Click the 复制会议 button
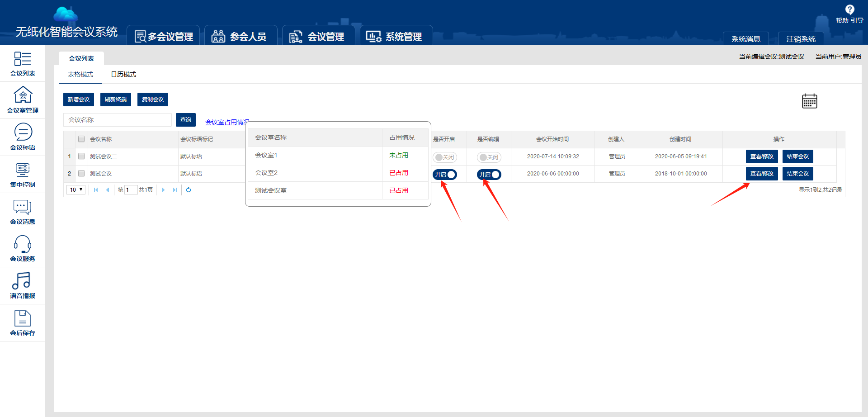This screenshot has width=868, height=417. 153,100
